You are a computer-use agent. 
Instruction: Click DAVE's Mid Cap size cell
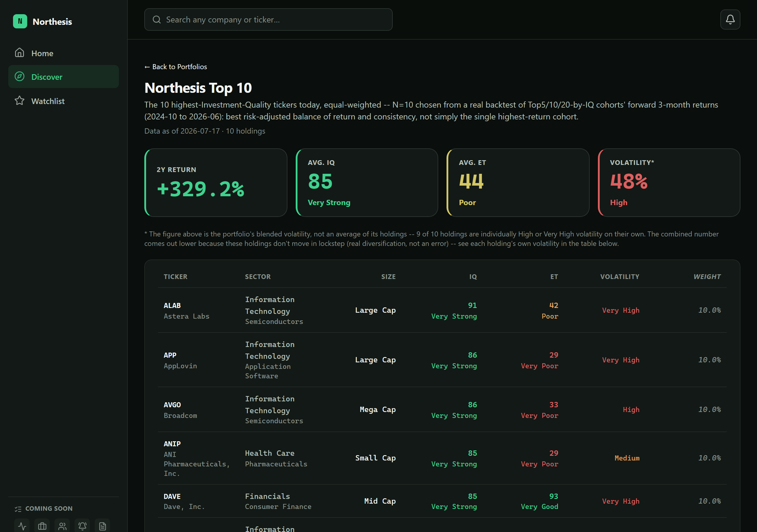(x=380, y=501)
